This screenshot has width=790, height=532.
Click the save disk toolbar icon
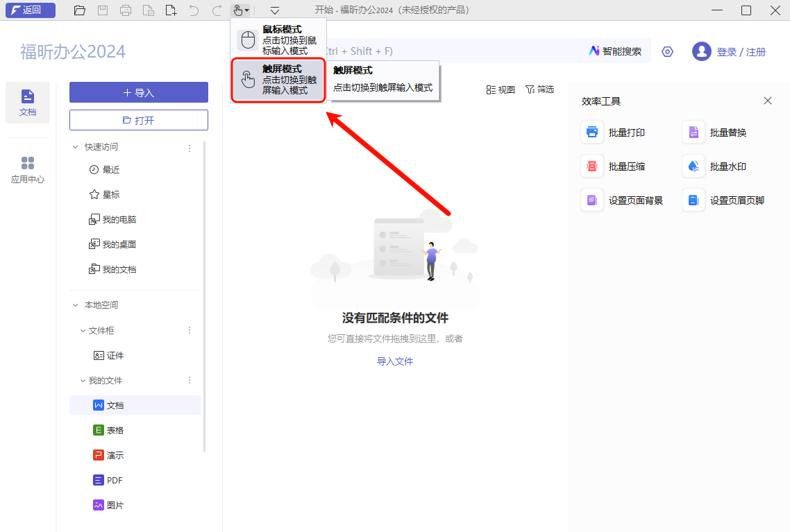103,10
